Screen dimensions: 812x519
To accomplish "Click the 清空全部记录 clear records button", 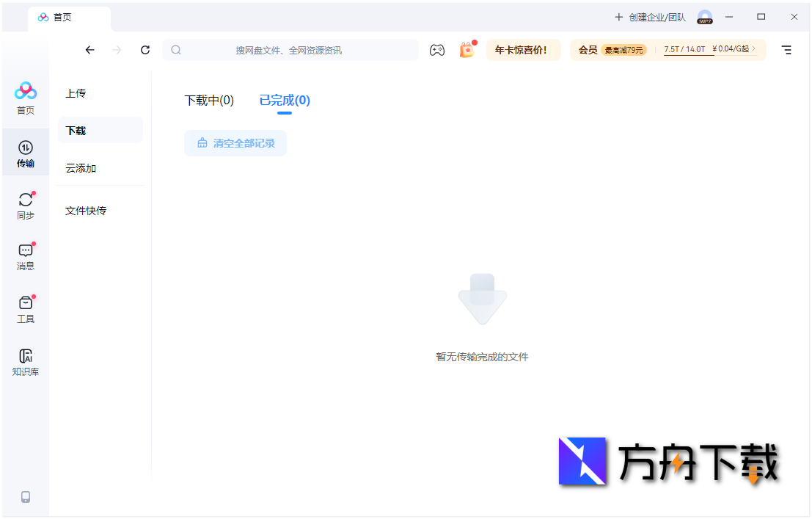I will 235,143.
